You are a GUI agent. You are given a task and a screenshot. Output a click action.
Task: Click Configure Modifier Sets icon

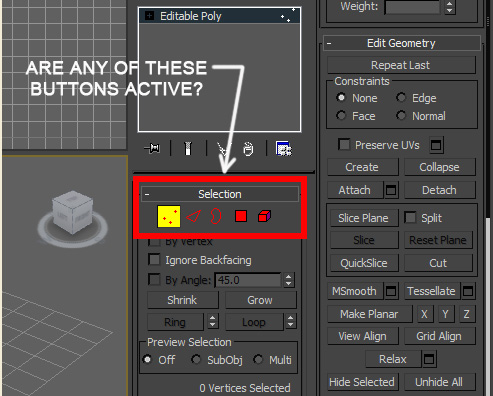click(x=284, y=148)
